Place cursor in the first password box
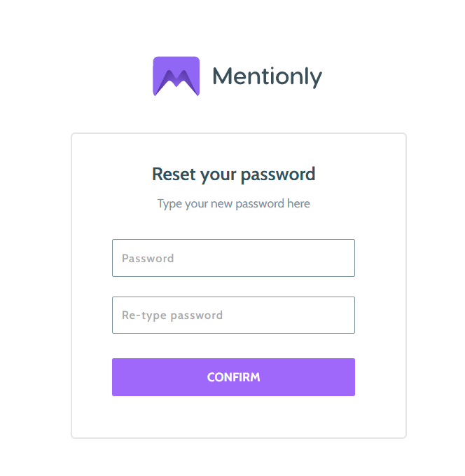Viewport: 465px width, 476px height. (233, 258)
